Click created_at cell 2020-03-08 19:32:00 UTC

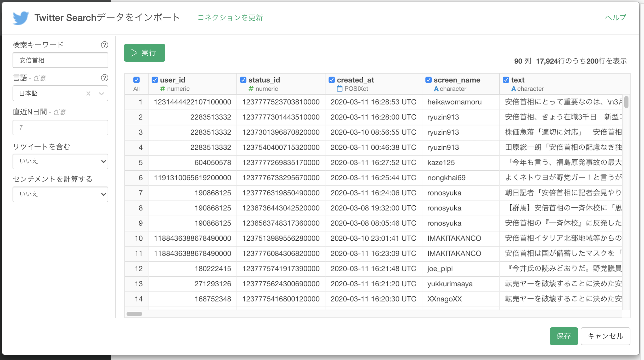pyautogui.click(x=374, y=208)
